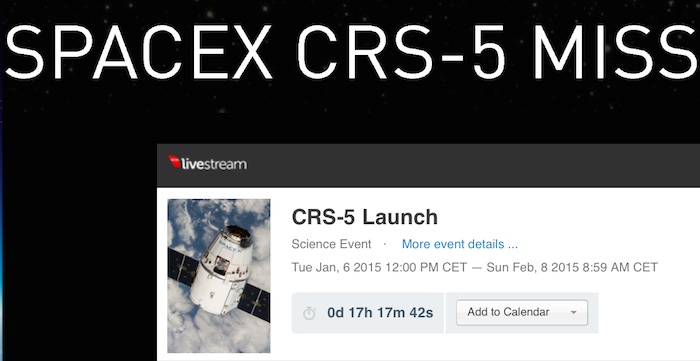This screenshot has width=700, height=361.
Task: Open the Dragon capsule event thumbnail
Action: (x=219, y=276)
